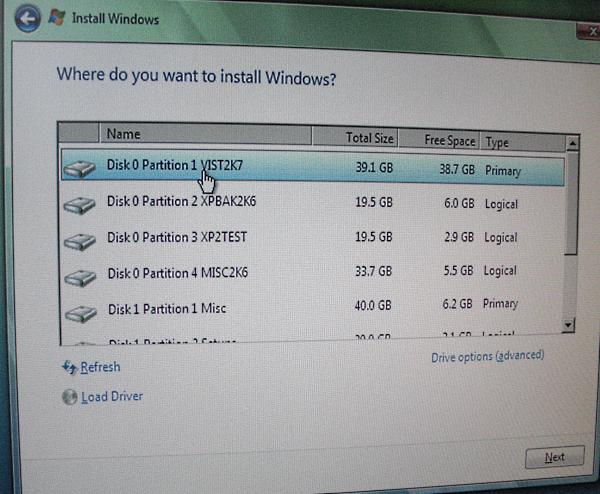The width and height of the screenshot is (600, 494).
Task: Click the Logical type of MISC2K6 row
Action: click(x=500, y=271)
